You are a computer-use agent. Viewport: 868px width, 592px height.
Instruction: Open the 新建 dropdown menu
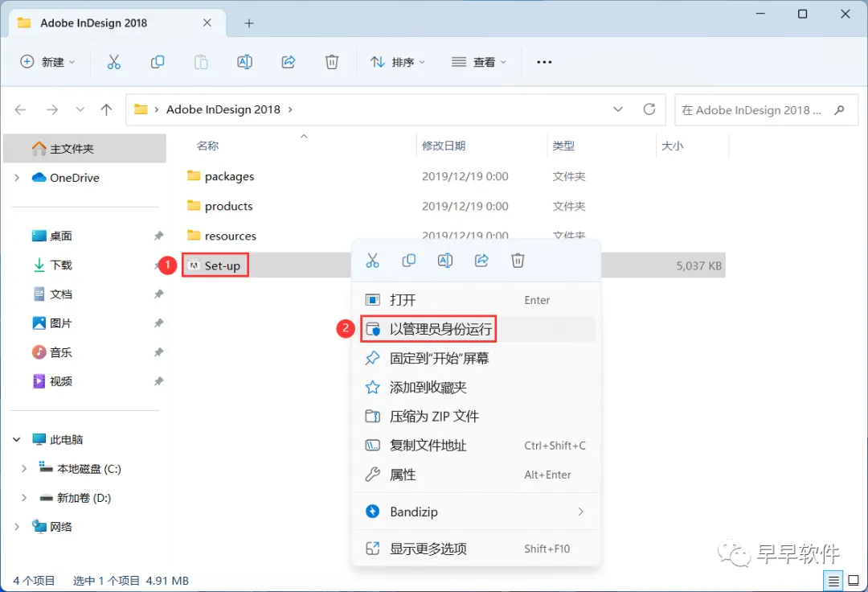coord(47,62)
